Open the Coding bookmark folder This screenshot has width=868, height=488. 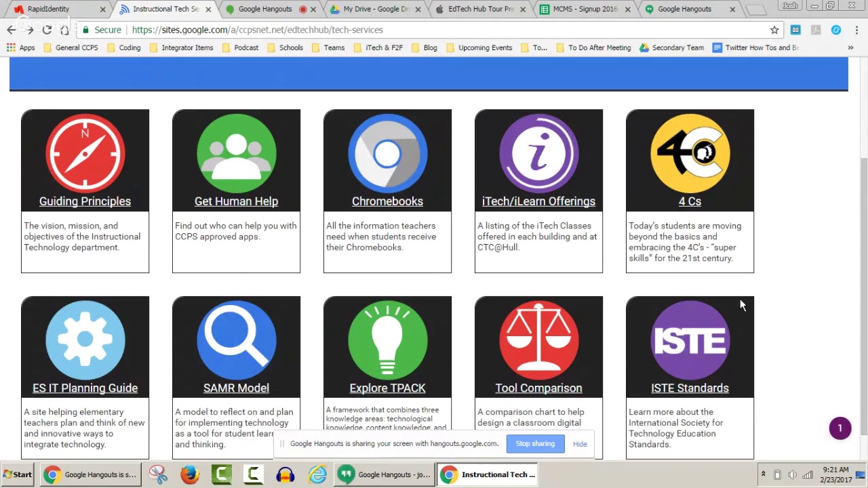tap(123, 47)
